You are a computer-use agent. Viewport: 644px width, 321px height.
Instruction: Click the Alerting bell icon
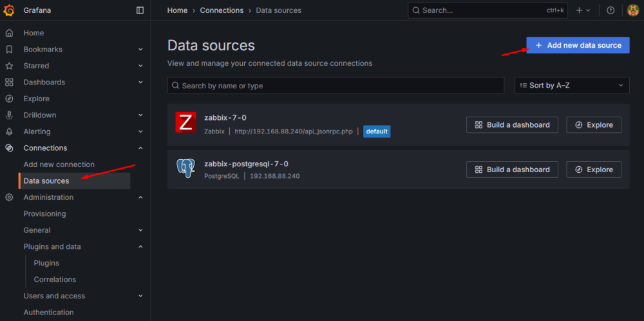[x=9, y=131]
